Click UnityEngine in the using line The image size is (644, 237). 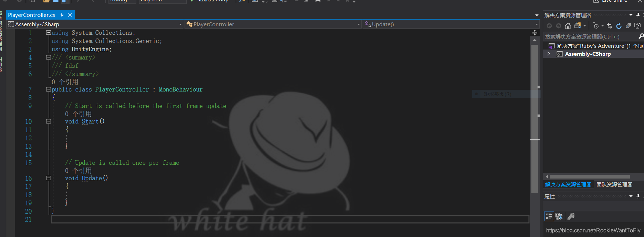point(90,49)
